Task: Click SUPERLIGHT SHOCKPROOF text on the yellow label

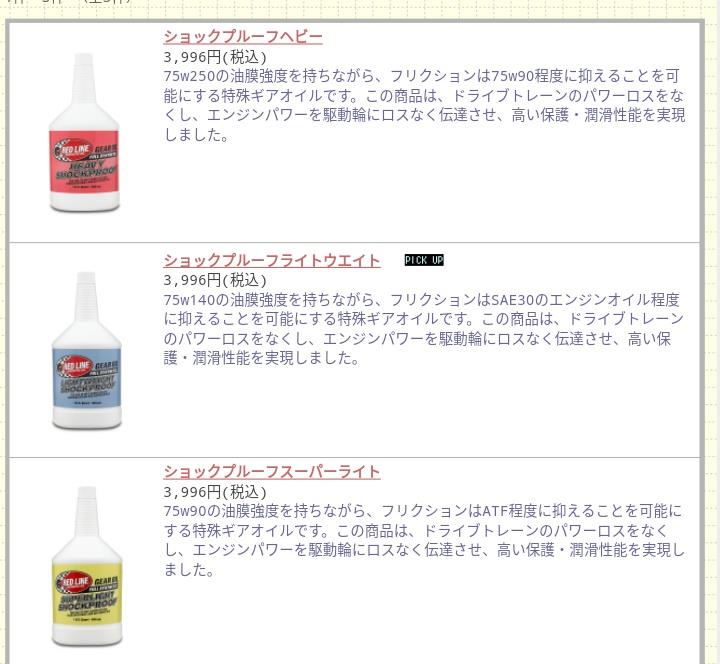Action: point(88,601)
